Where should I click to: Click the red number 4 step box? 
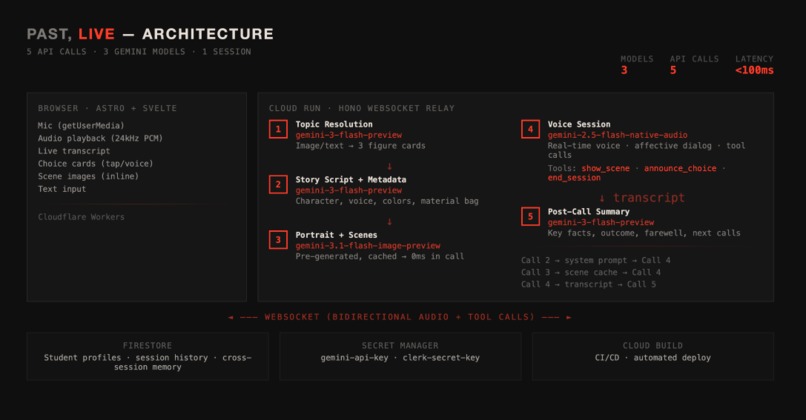tap(530, 129)
